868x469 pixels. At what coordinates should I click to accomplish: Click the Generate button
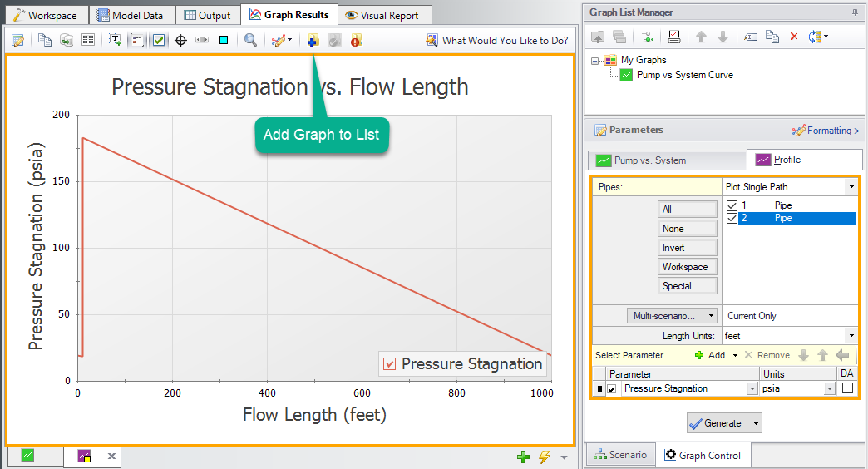click(715, 423)
